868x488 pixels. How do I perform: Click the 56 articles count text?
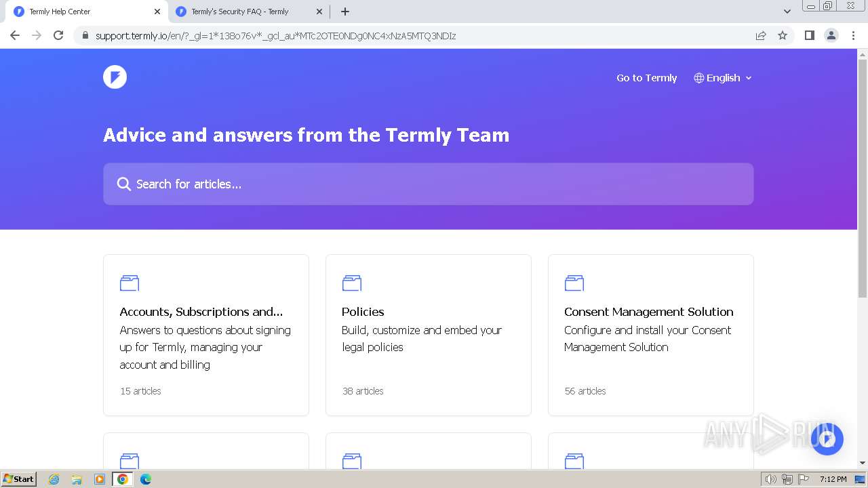585,391
